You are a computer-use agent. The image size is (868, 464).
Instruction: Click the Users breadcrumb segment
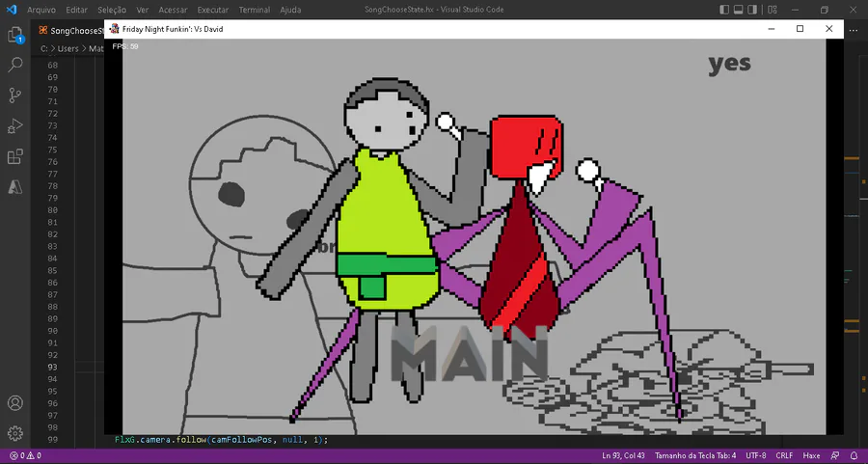[68, 49]
